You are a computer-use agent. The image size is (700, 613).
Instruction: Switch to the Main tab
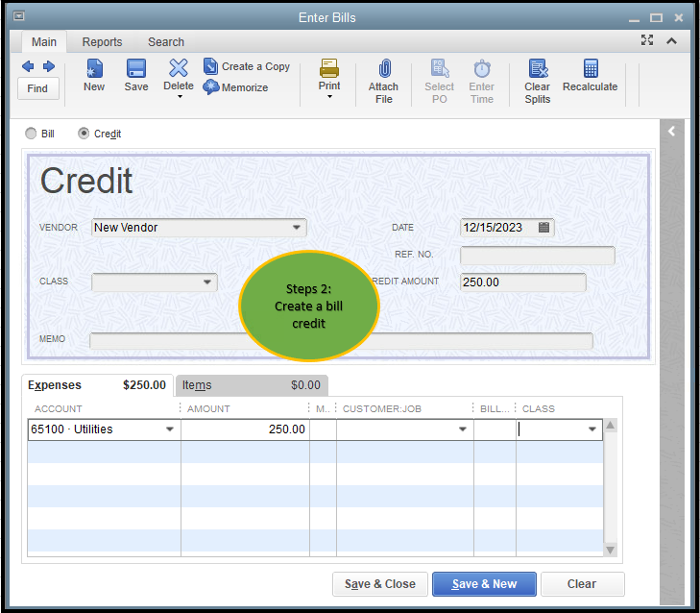(x=44, y=41)
